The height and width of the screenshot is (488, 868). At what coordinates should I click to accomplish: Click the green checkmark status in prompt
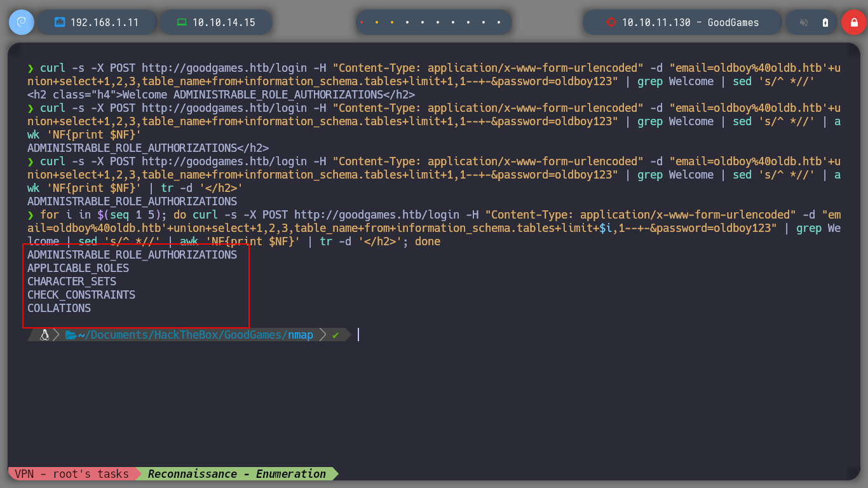335,335
